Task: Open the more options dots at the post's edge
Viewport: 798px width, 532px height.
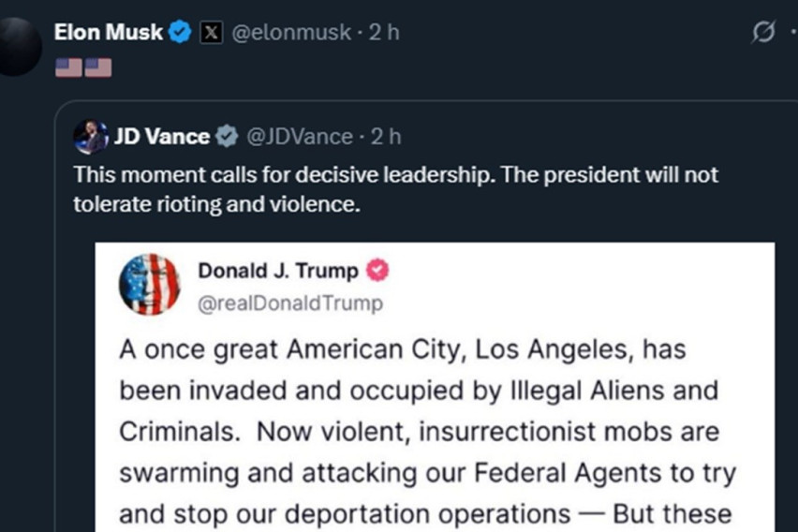Action: pyautogui.click(x=792, y=33)
